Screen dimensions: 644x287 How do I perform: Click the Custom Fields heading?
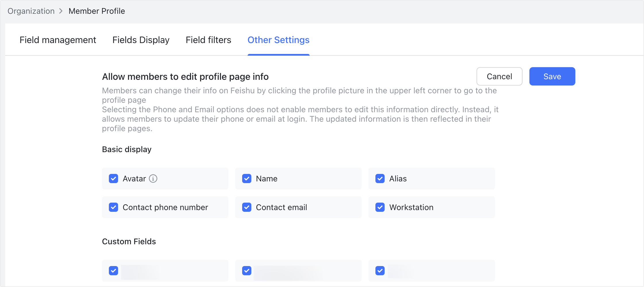(129, 241)
